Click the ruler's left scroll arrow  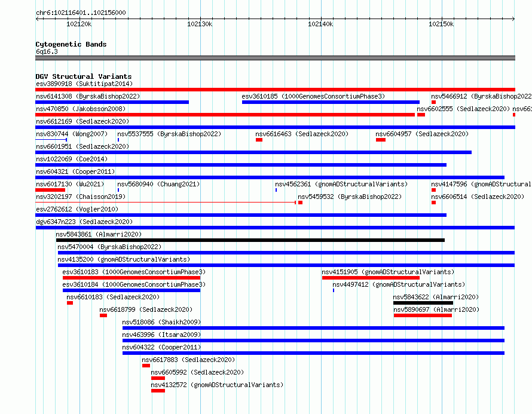[x=37, y=19]
